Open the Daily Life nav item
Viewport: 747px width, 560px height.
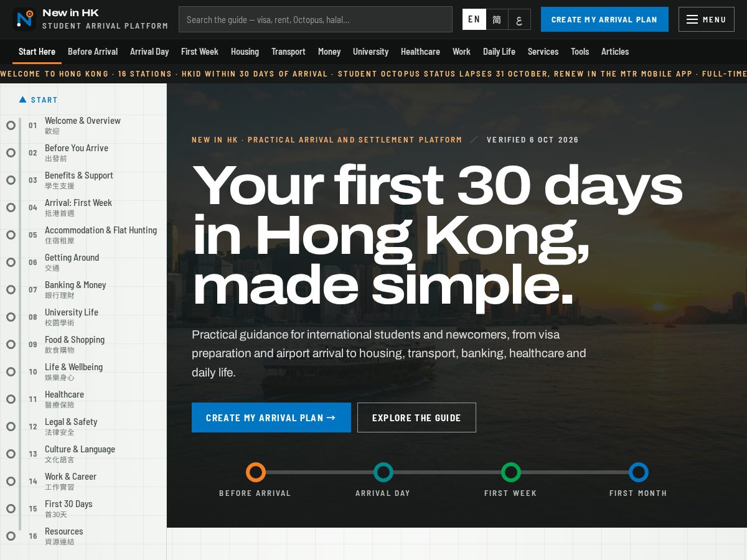click(x=499, y=52)
